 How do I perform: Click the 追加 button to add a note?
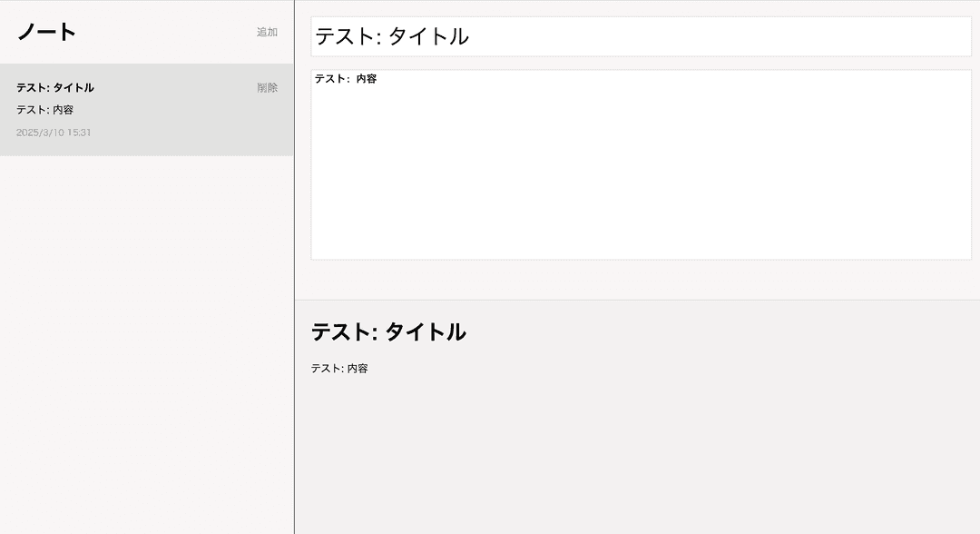[x=268, y=32]
